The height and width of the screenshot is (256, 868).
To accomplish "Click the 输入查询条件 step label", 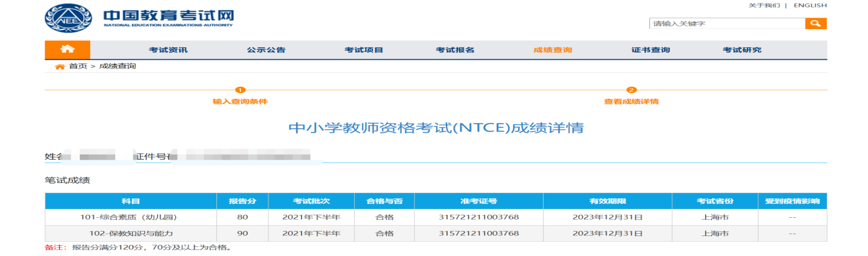I will coord(240,101).
